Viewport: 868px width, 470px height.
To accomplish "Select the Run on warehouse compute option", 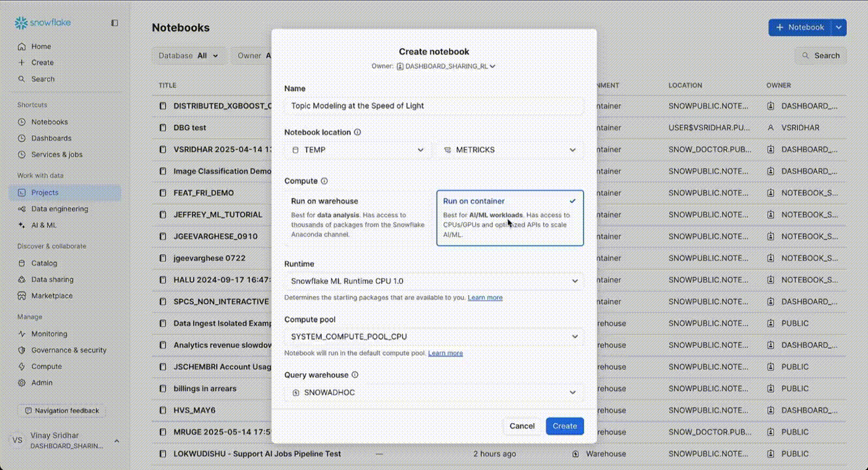I will click(358, 217).
